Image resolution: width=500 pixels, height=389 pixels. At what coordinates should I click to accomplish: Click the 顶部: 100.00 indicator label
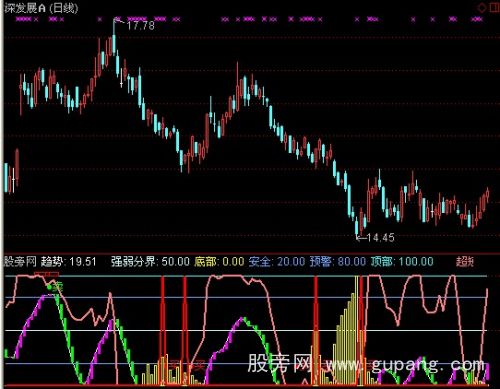[402, 262]
